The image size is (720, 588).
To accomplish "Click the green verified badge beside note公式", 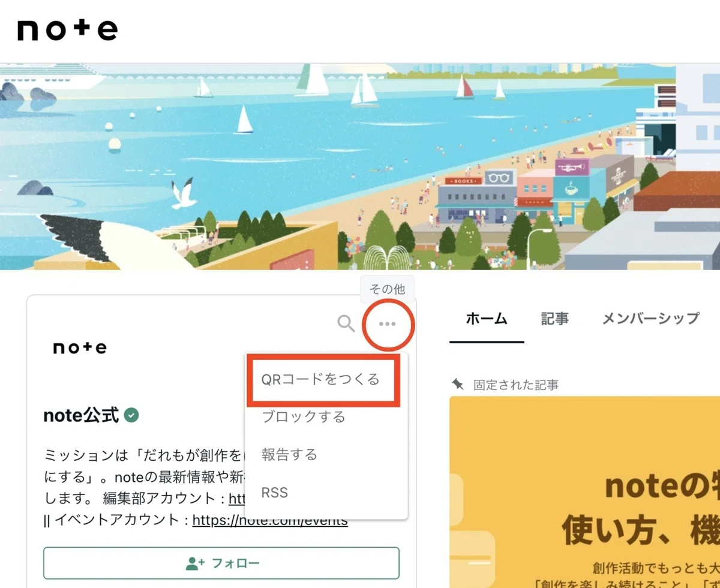I will (x=131, y=415).
